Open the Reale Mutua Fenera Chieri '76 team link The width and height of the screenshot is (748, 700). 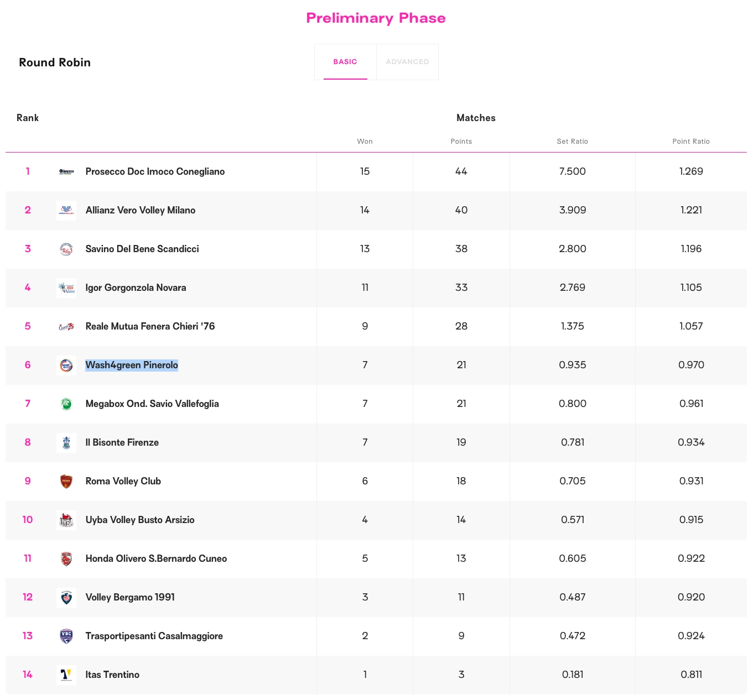pyautogui.click(x=150, y=326)
